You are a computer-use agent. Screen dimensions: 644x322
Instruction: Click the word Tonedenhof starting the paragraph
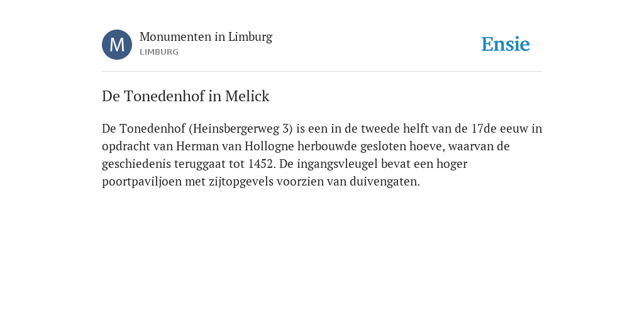[x=152, y=129]
